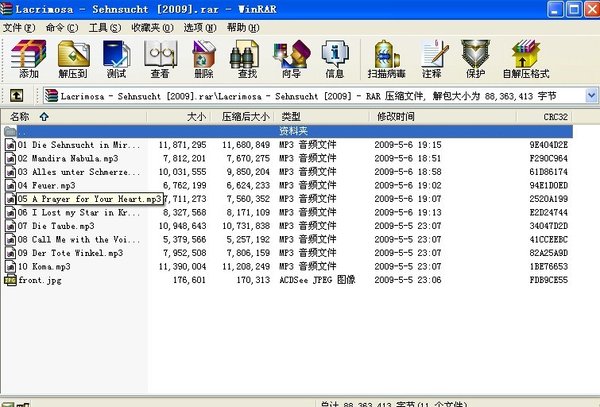Click the WinRAR title bar books icon
This screenshot has height=407, width=600.
click(x=7, y=8)
